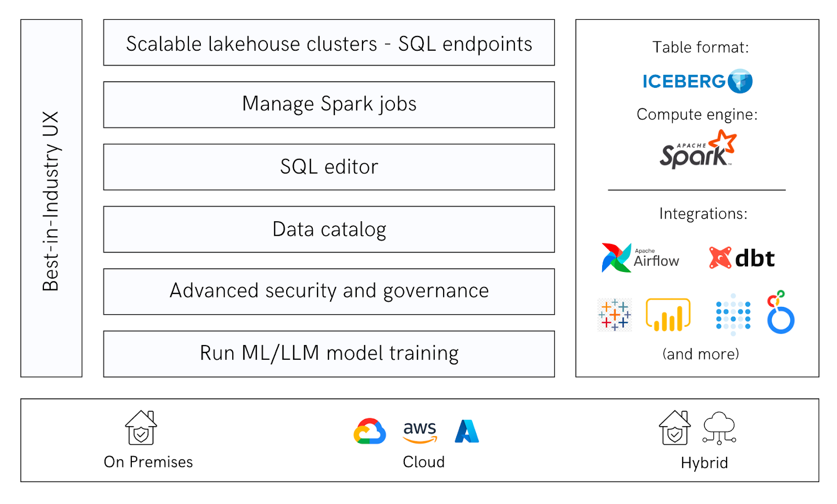This screenshot has width=837, height=504.
Task: Click the Integrations: label
Action: [703, 214]
